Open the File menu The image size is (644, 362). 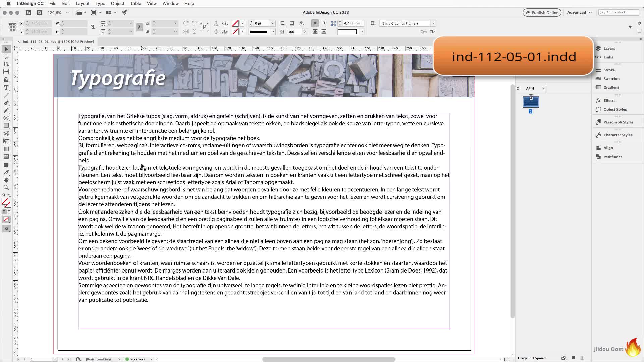(53, 3)
